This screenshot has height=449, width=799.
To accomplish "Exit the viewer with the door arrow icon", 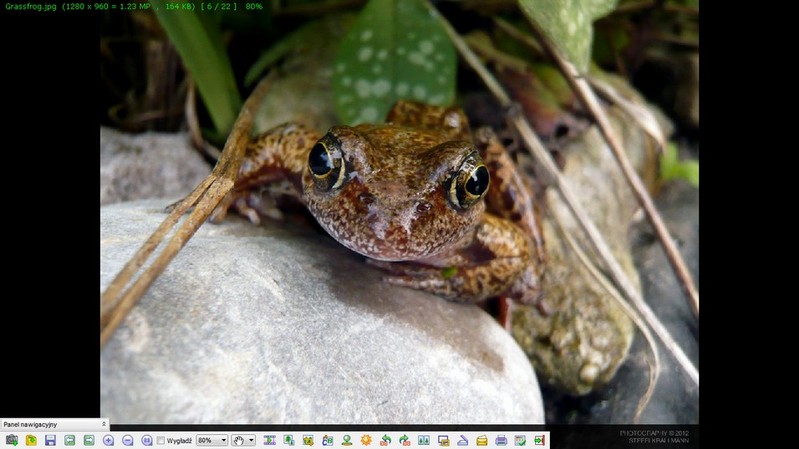I will click(539, 440).
